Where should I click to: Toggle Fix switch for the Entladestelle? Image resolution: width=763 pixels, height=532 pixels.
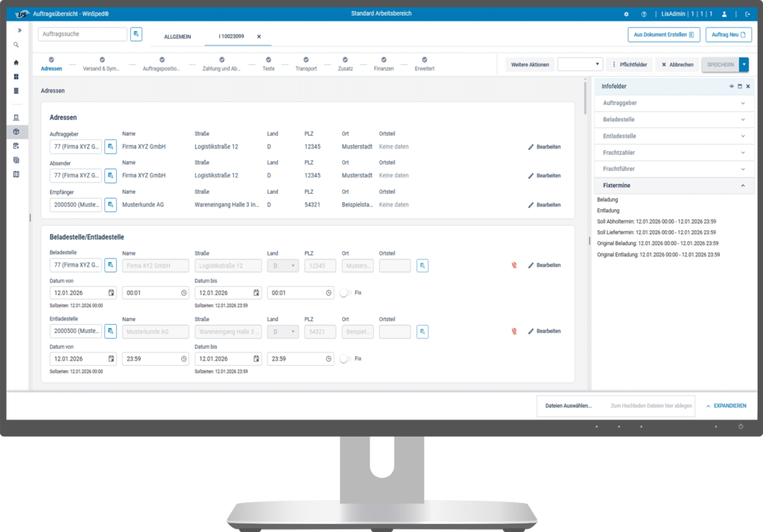343,357
